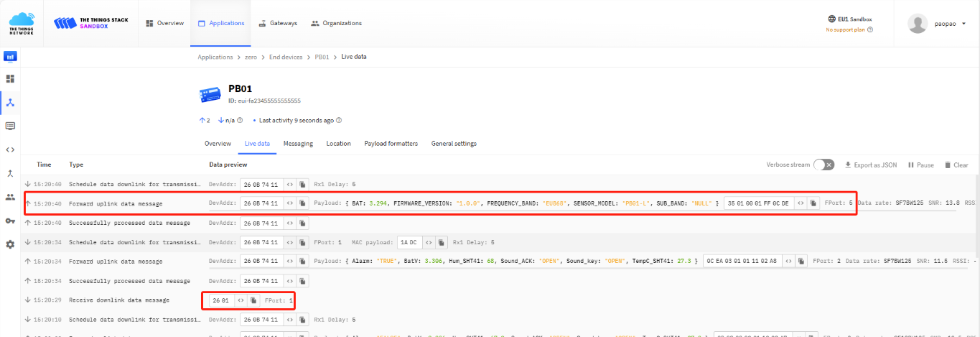Click EU1 Sandbox cluster label
Image resolution: width=980 pixels, height=337 pixels.
pos(850,19)
